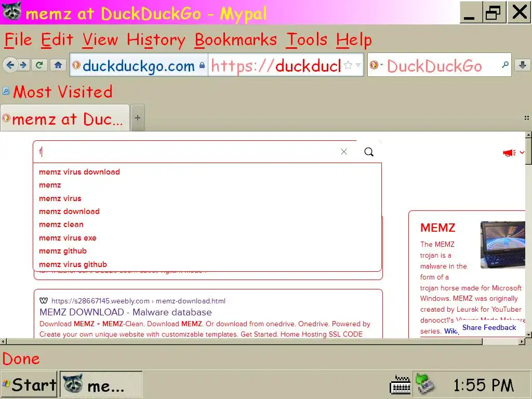Viewport: 532px width, 399px height.
Task: Click the Mypal raccoon icon in title bar
Action: [12, 11]
